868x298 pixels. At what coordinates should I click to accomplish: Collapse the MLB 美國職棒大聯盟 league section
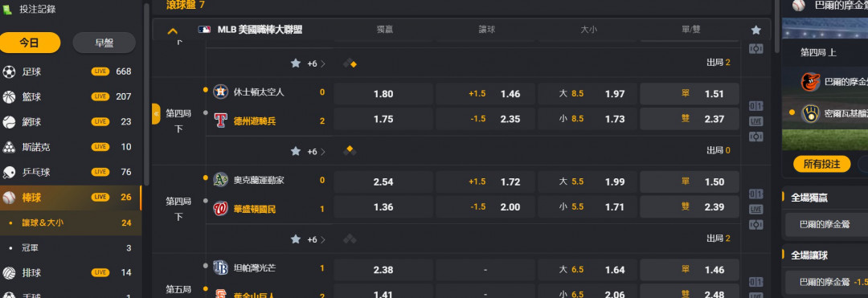(x=173, y=31)
